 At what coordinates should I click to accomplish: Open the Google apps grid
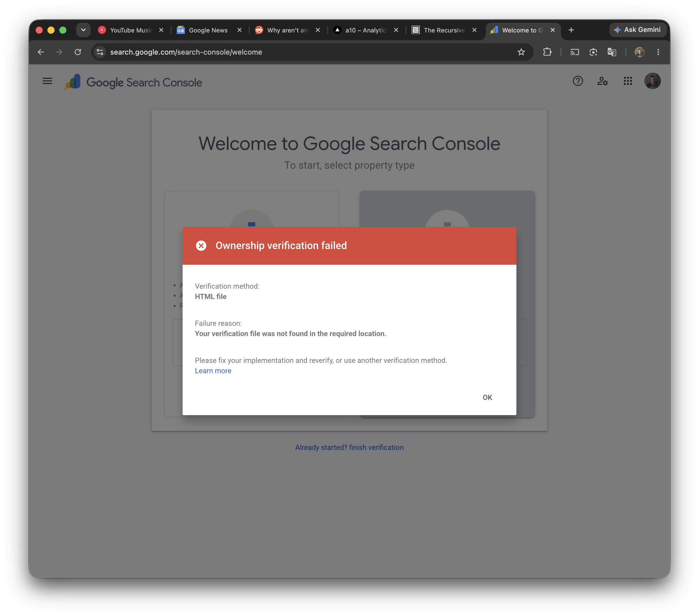click(x=627, y=81)
